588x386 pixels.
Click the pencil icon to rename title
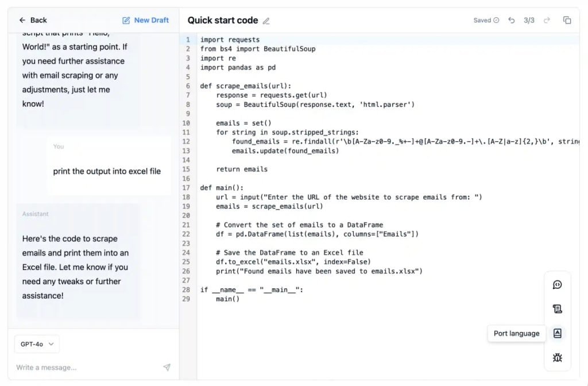coord(266,21)
